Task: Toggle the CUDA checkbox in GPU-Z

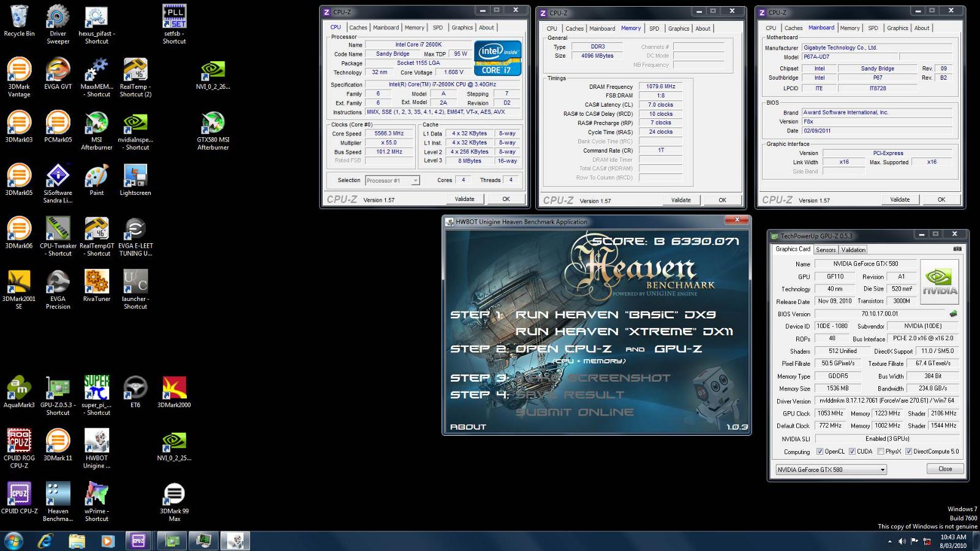Action: click(x=852, y=452)
